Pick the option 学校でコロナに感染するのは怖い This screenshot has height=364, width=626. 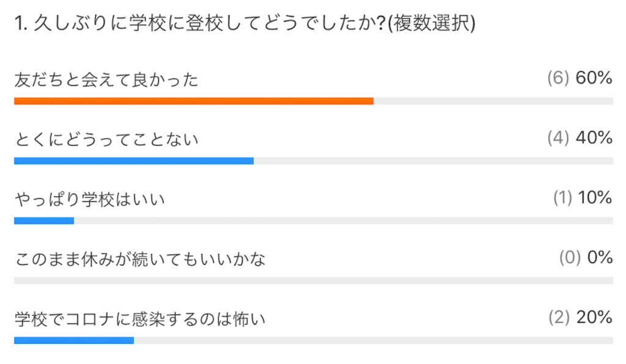[x=140, y=319]
